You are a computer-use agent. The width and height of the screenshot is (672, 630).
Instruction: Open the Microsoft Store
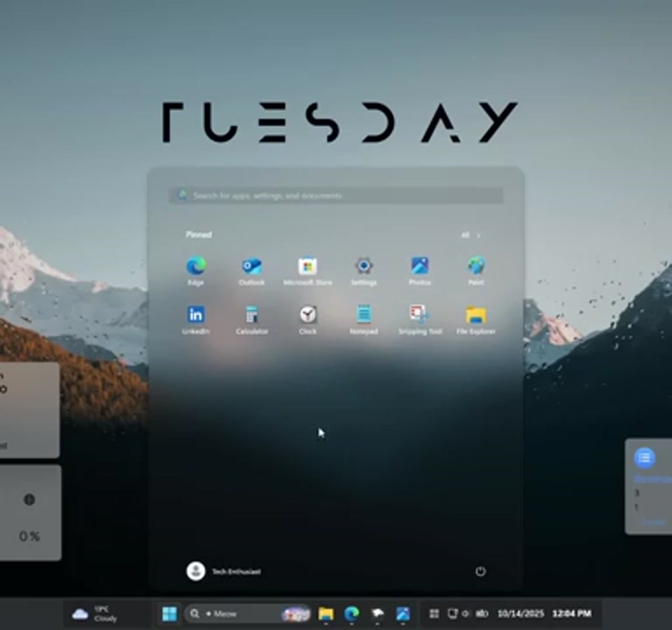click(308, 266)
